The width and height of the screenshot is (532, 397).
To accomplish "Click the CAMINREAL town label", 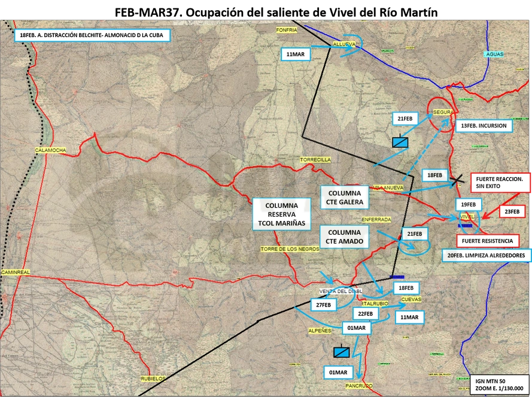I will click(x=16, y=272).
